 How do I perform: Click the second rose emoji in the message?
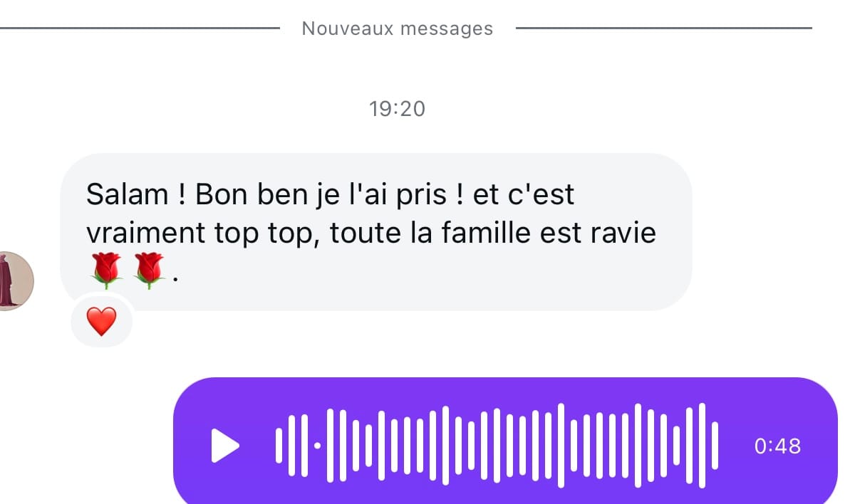[x=150, y=271]
